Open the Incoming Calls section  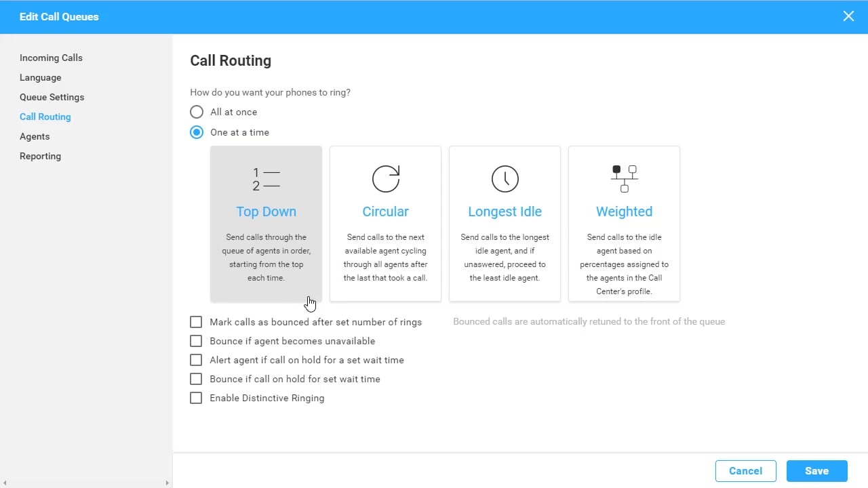tap(51, 58)
